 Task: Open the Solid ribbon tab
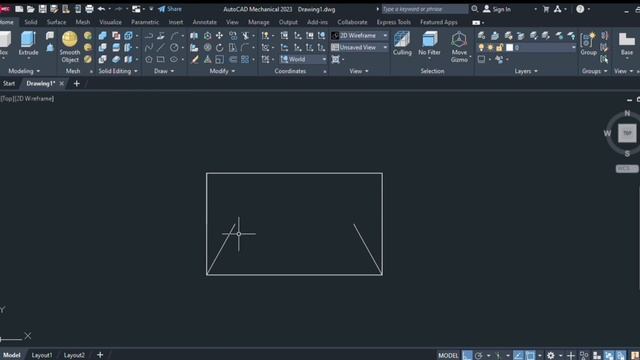[31, 22]
